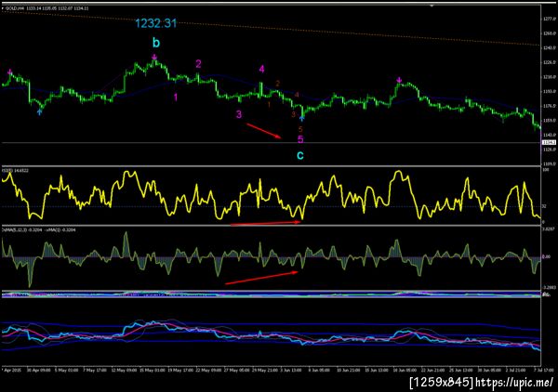Select the magenta wave label 3

(239, 114)
